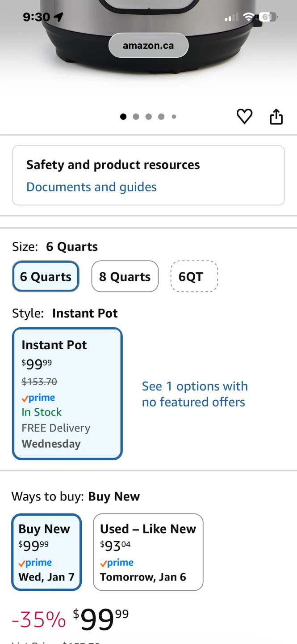Select the 8 Quarts size option
297x644 pixels.
[125, 276]
